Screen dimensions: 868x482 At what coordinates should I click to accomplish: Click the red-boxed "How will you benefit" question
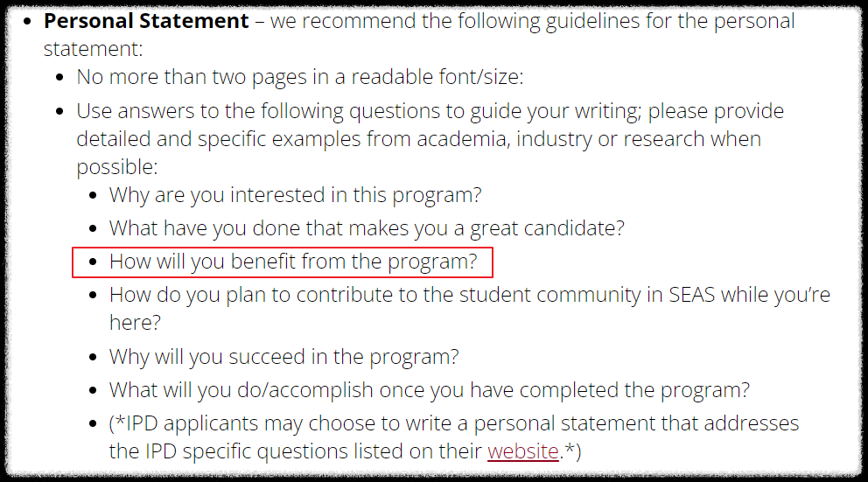point(293,262)
